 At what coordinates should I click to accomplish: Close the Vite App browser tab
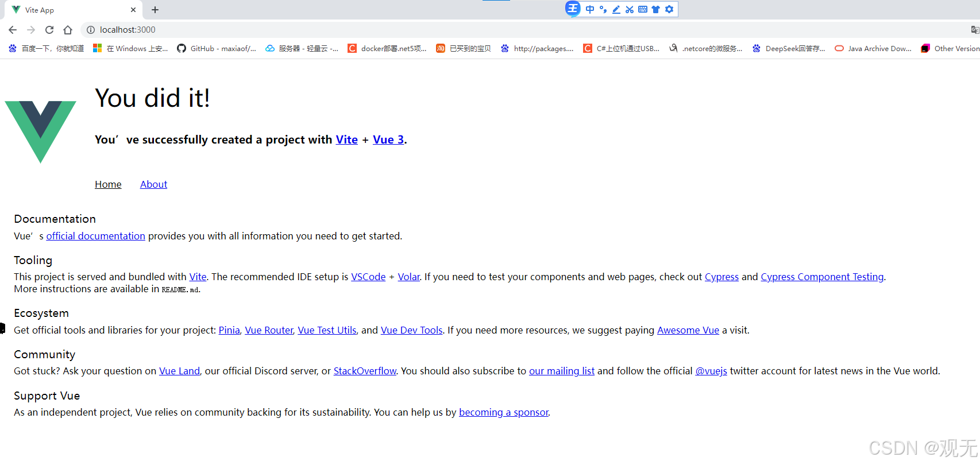133,10
